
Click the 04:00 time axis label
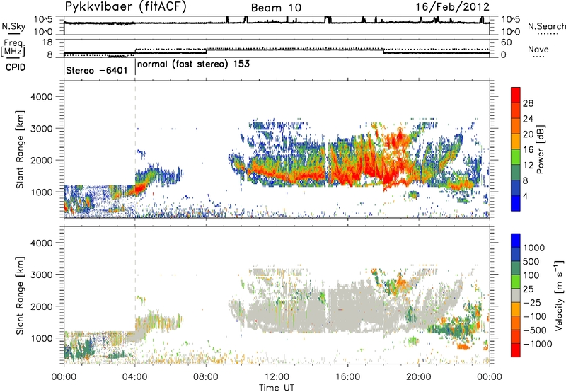click(x=134, y=377)
